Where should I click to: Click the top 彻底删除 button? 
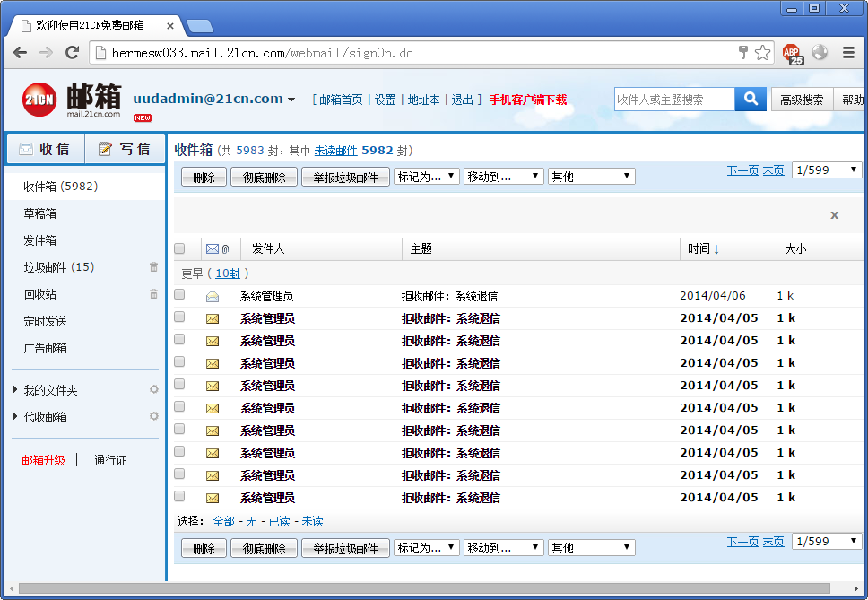point(264,177)
